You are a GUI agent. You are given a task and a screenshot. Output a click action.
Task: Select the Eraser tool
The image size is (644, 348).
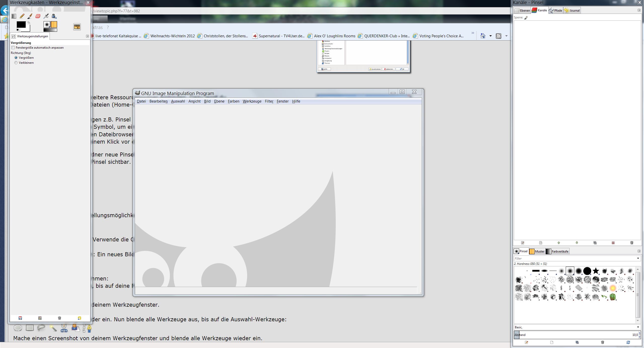coord(38,16)
